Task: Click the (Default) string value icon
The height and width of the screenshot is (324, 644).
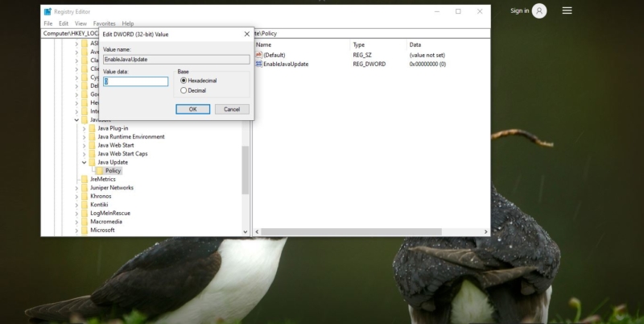Action: pyautogui.click(x=258, y=55)
